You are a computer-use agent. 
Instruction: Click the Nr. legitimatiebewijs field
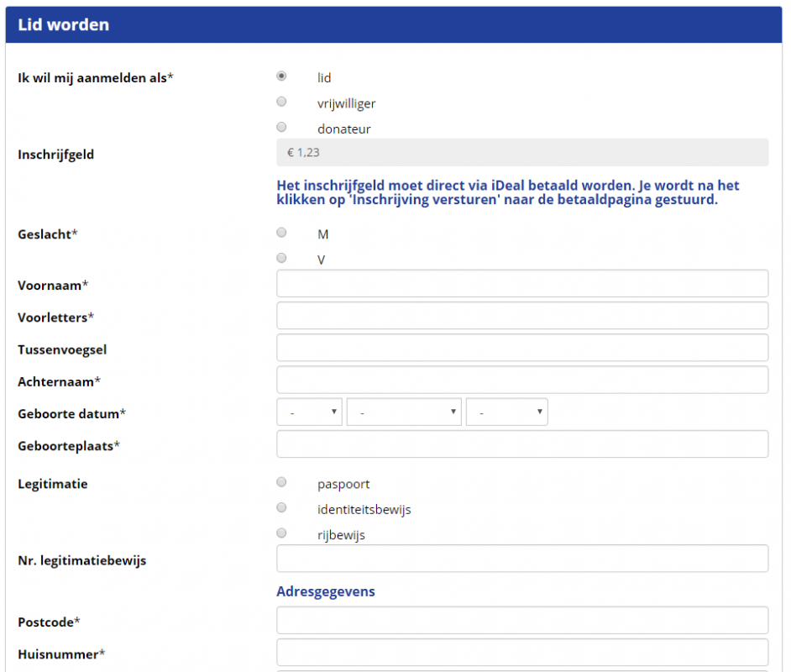[521, 559]
